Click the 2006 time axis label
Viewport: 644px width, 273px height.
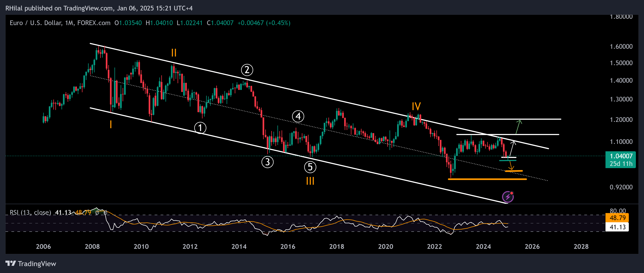coord(43,246)
